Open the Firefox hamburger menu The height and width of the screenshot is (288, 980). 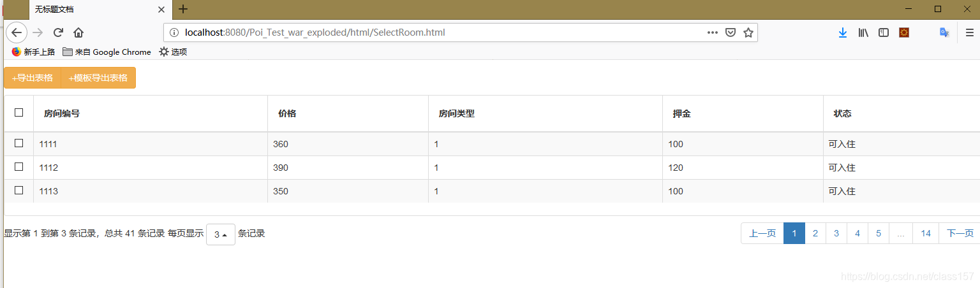[970, 32]
